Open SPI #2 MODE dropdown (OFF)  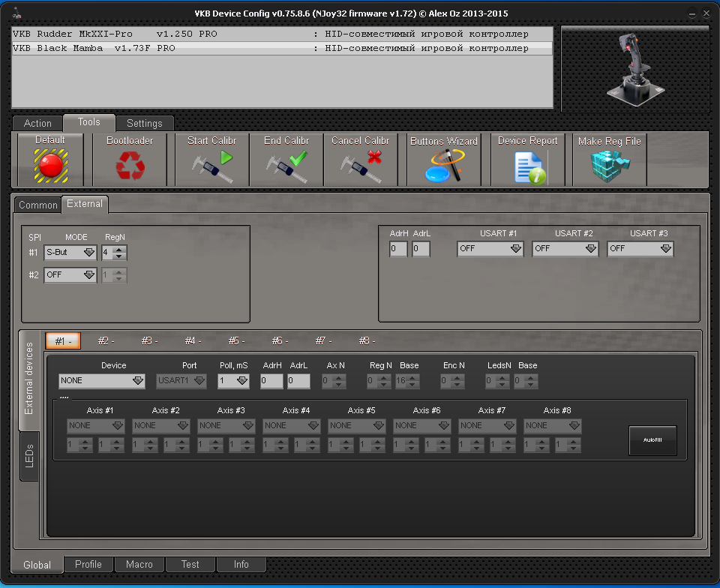tap(70, 275)
